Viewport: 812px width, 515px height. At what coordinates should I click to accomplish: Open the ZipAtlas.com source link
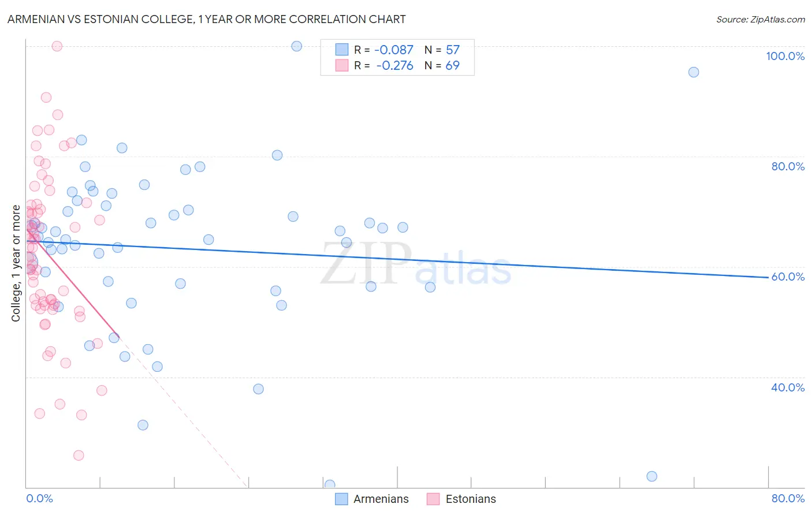(x=761, y=19)
